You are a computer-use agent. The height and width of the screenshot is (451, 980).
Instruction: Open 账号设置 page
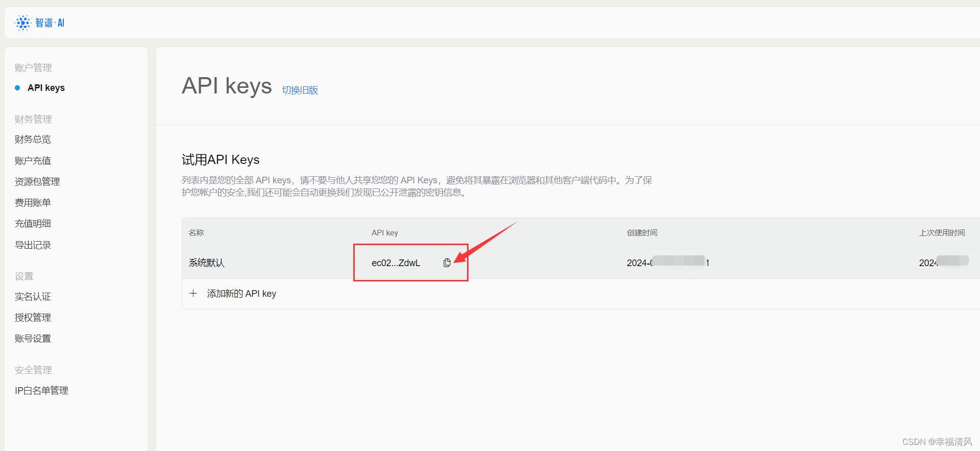click(33, 339)
